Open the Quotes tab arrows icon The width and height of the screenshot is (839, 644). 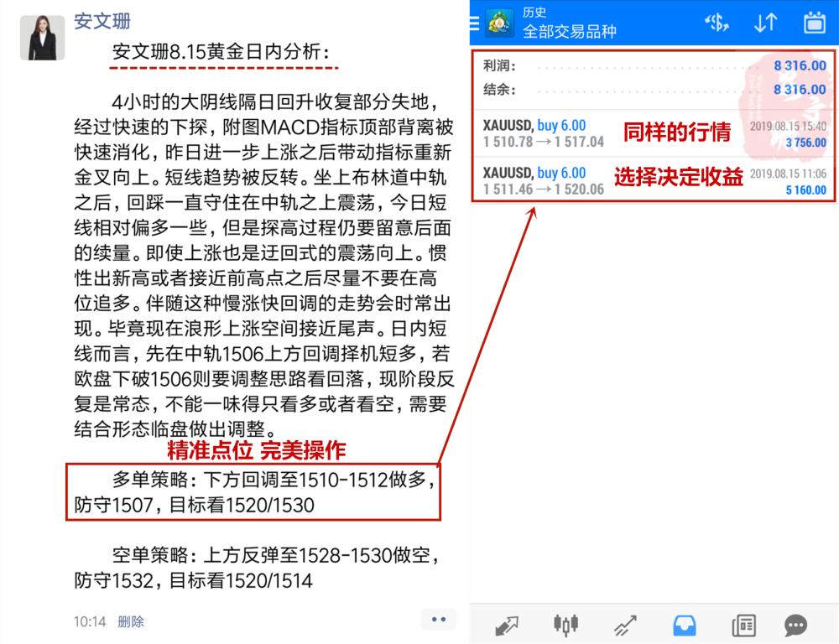[506, 625]
